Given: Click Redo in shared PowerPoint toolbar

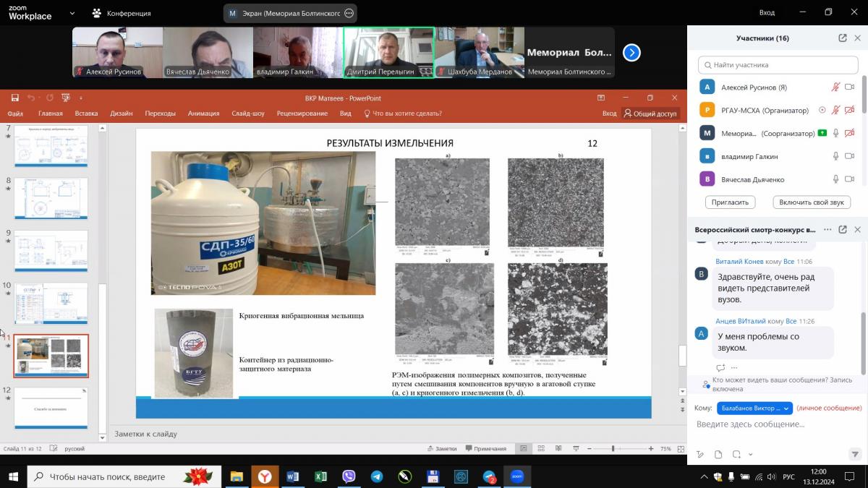Looking at the screenshot, I should click(49, 98).
